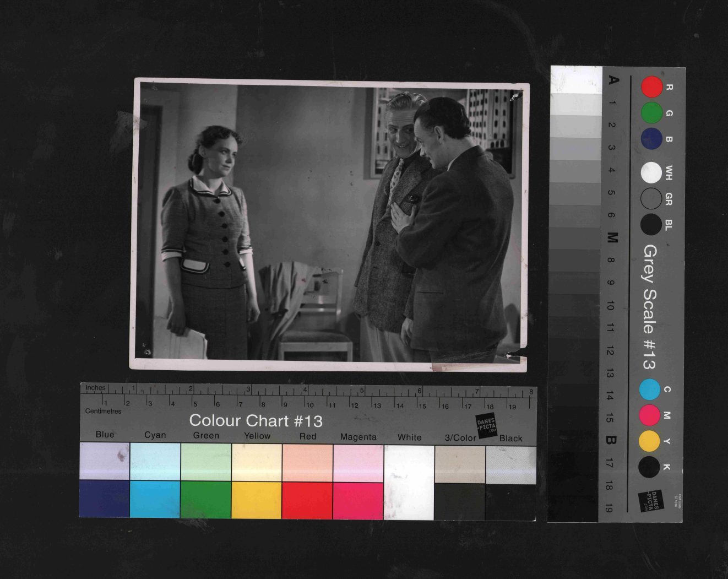This screenshot has height=579, width=728.
Task: Click the white circle labeled WH
Action: tap(651, 173)
